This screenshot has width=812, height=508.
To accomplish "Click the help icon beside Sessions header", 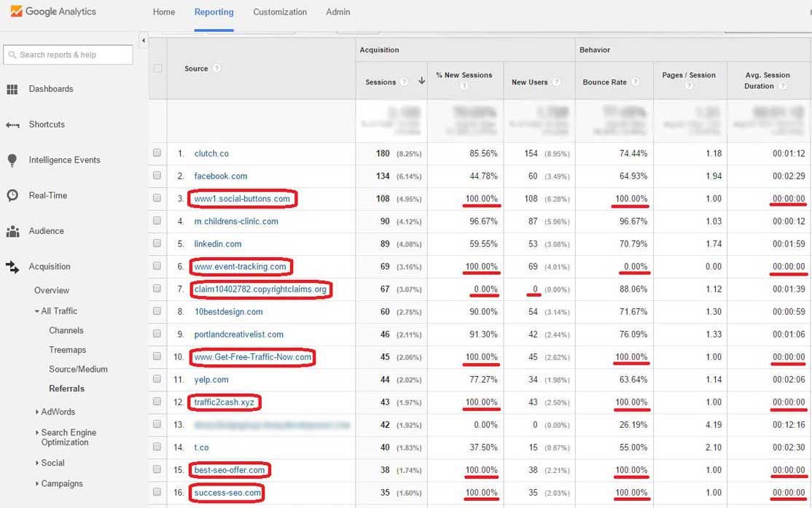I will click(404, 82).
